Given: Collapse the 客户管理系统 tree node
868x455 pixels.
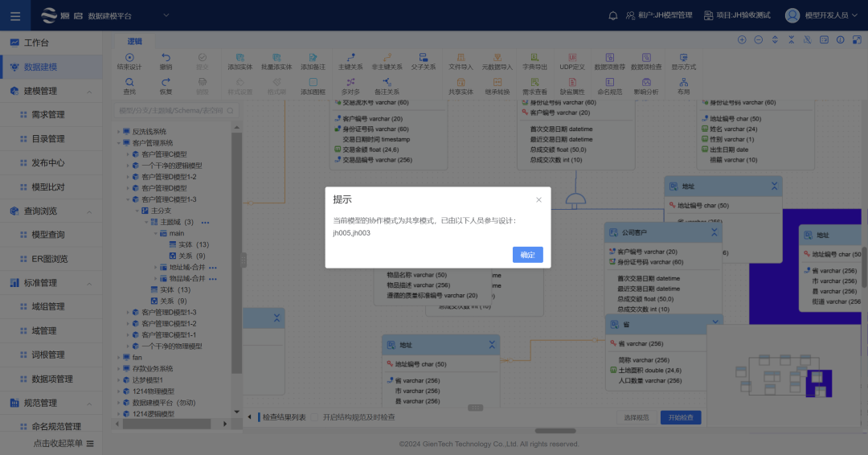Looking at the screenshot, I should pyautogui.click(x=118, y=143).
